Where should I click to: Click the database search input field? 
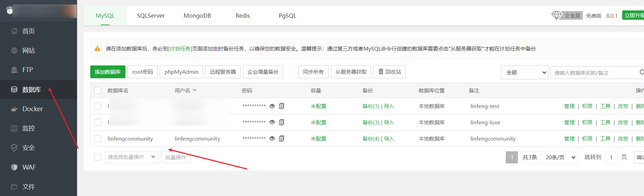tap(597, 72)
